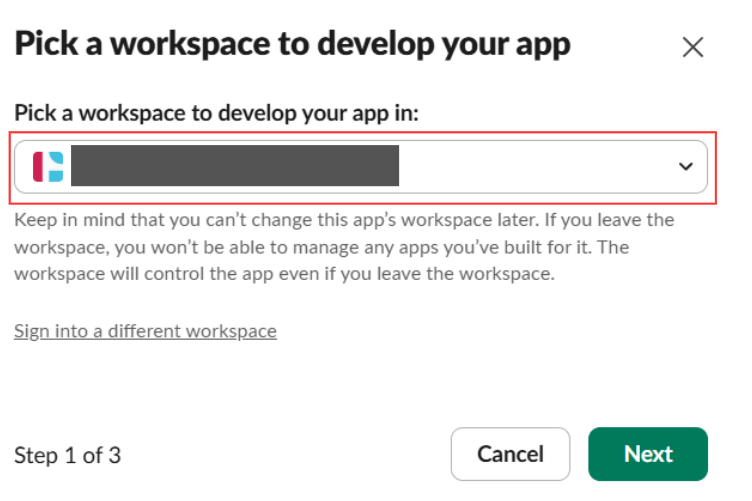
Task: Open the 'Sign into a different workspace' link
Action: point(145,331)
